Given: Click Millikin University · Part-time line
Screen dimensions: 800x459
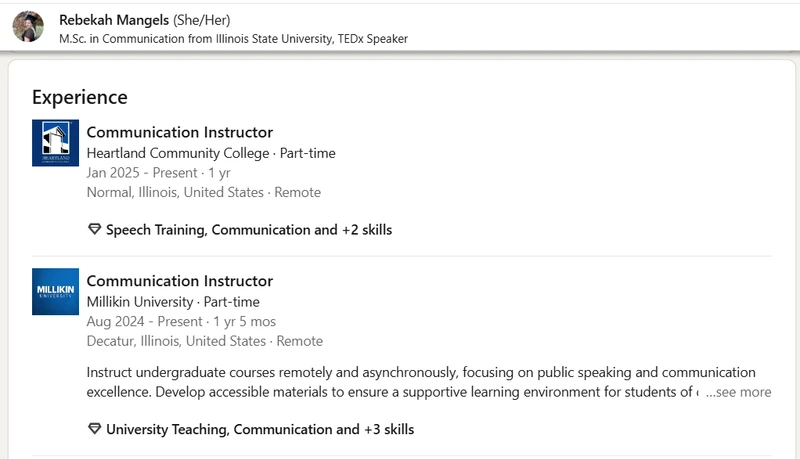Looking at the screenshot, I should [x=173, y=302].
